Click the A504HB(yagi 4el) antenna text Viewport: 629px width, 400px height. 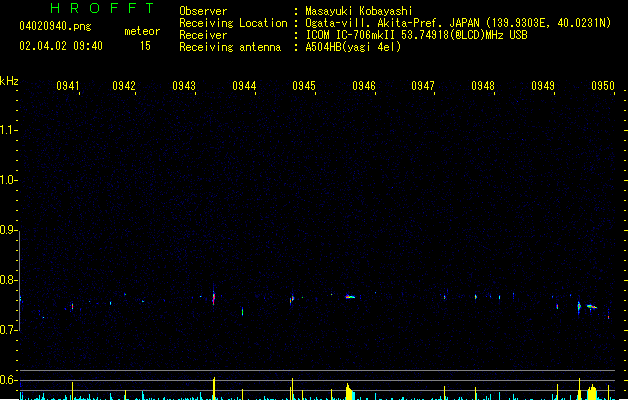pos(353,47)
